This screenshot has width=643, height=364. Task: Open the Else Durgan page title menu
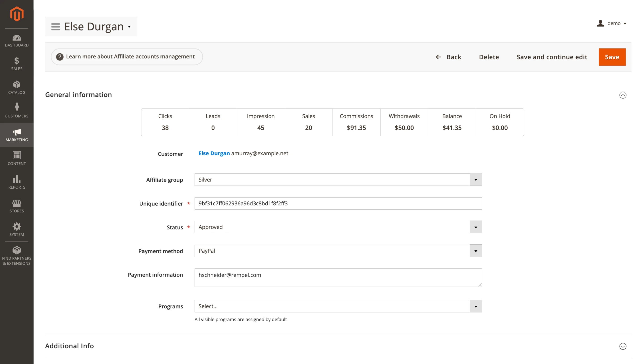[x=129, y=27]
